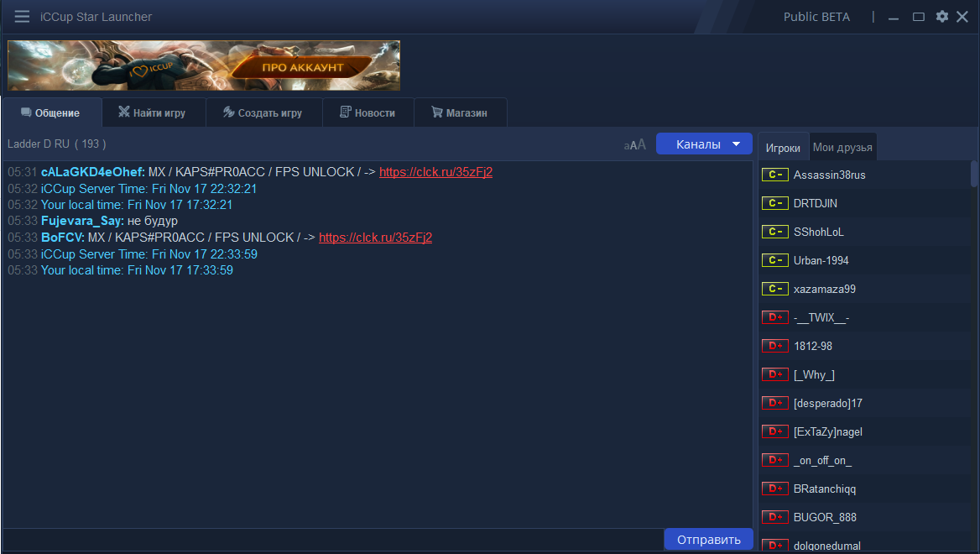Click chat username Fujevara_Say
This screenshot has height=554, width=980.
click(82, 221)
